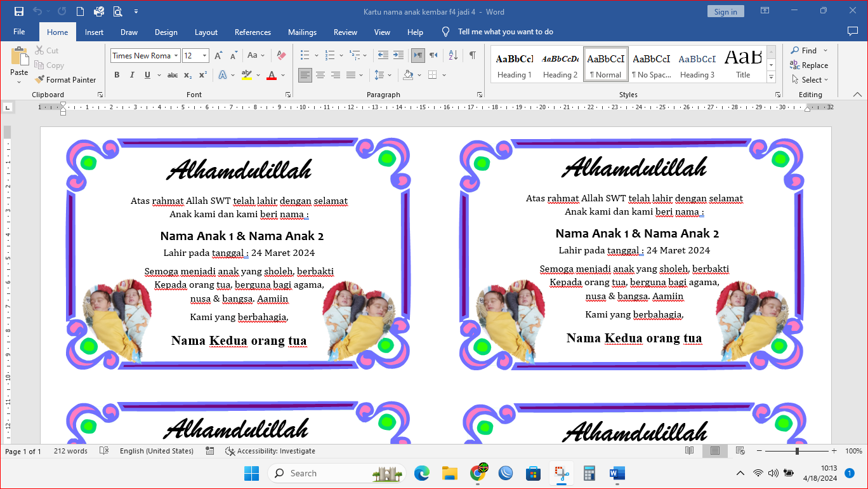Open the font size dropdown
868x489 pixels.
(x=205, y=56)
